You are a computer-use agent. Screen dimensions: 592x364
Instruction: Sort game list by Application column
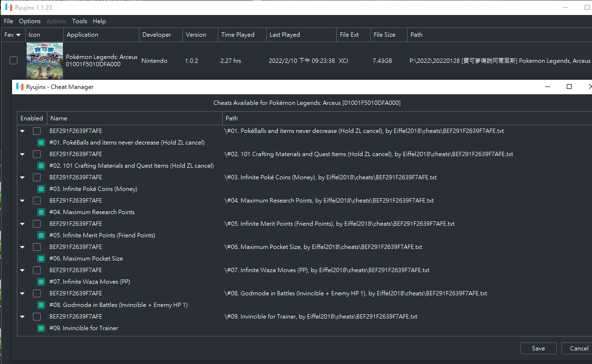(101, 35)
